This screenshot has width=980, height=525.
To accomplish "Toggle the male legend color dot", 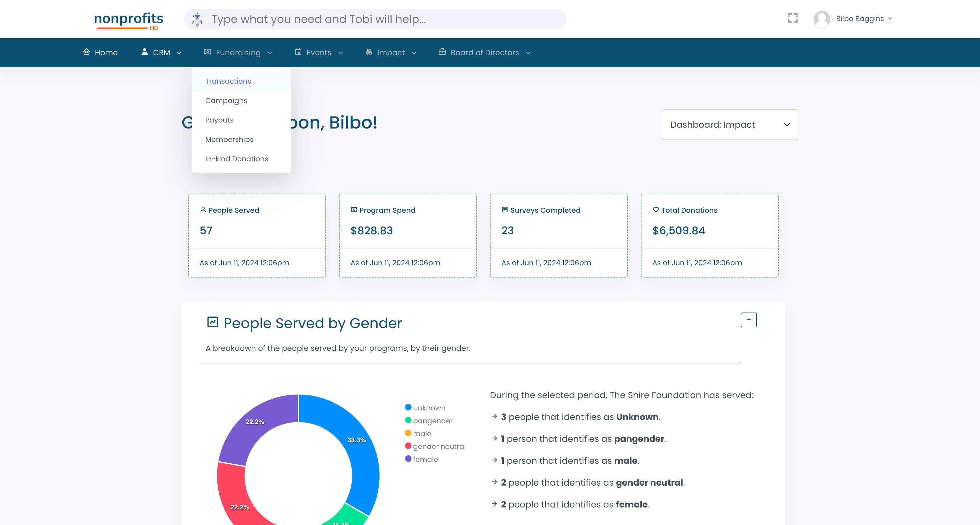I will tap(408, 433).
